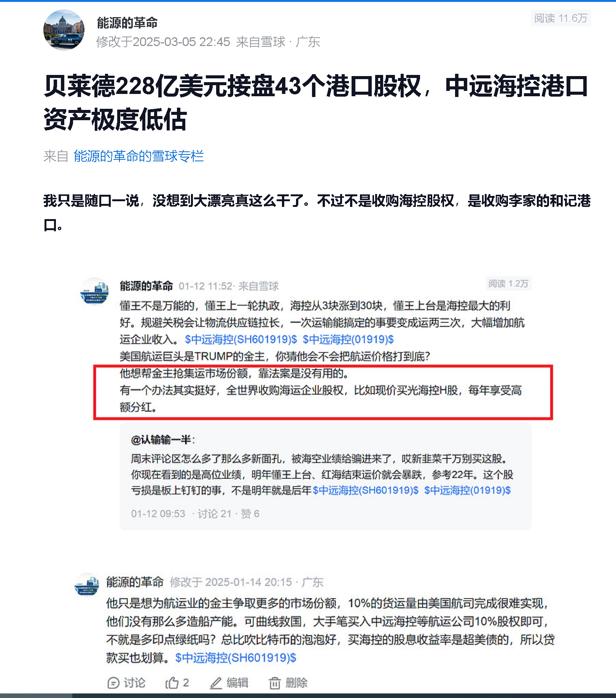Open the 能源的革命的雪球专栏 column link
Viewport: 616px width, 698px height.
139,156
